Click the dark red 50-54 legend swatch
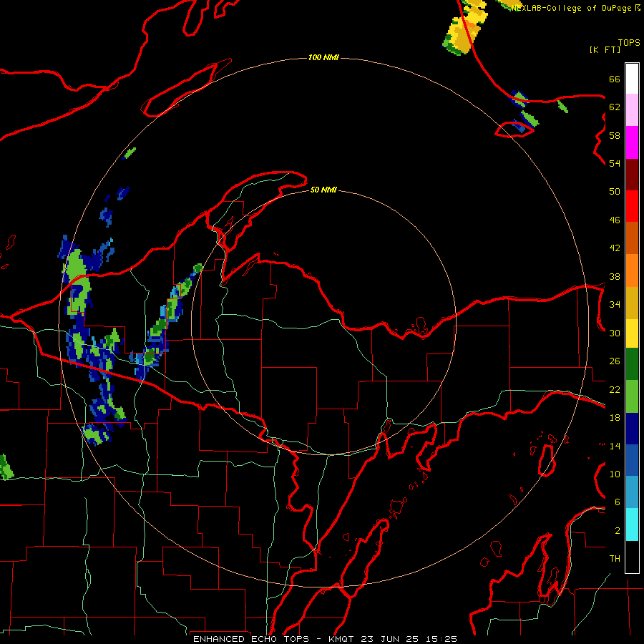 click(632, 175)
